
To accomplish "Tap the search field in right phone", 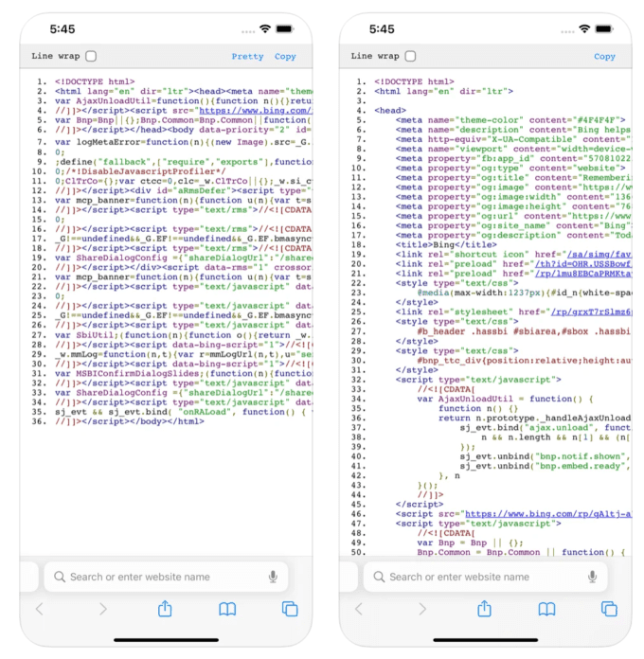I will (x=486, y=577).
